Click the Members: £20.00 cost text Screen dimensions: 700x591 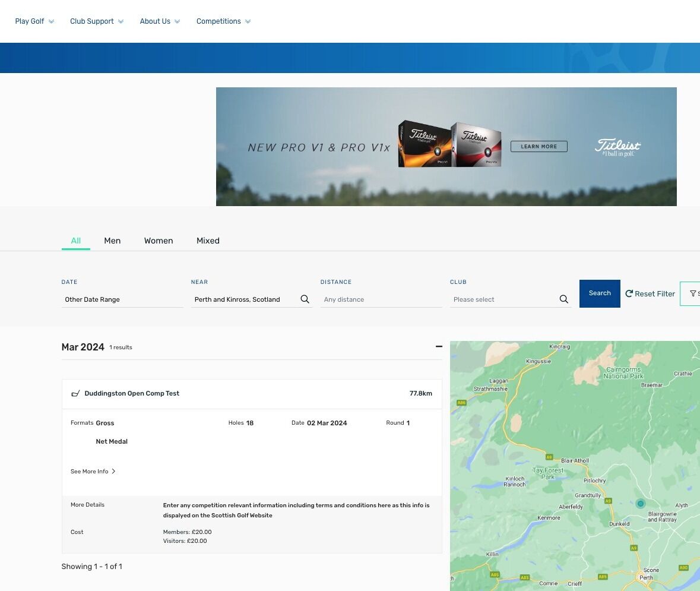coord(187,532)
